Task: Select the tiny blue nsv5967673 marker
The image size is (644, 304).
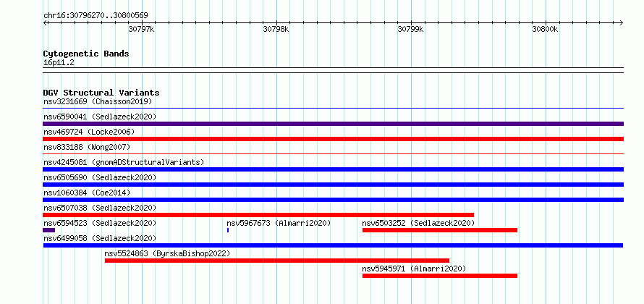Action: tap(228, 230)
